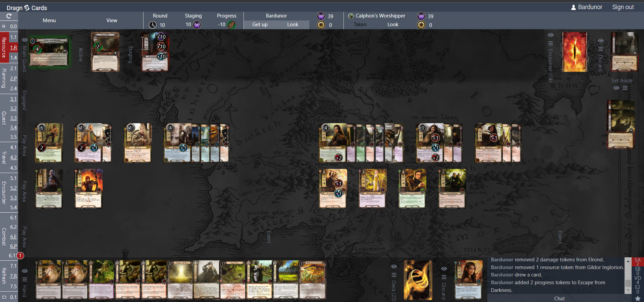Open the Set Aside hamburger menu

625,88
